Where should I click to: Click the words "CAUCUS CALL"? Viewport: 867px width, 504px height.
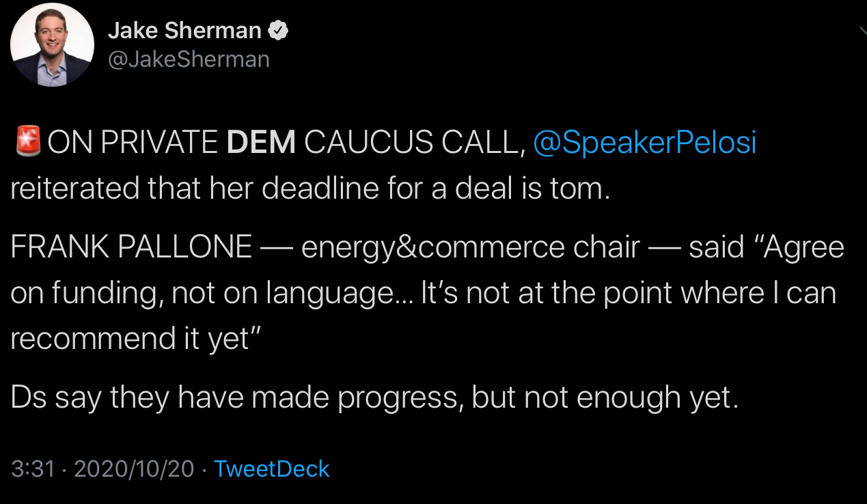(410, 143)
